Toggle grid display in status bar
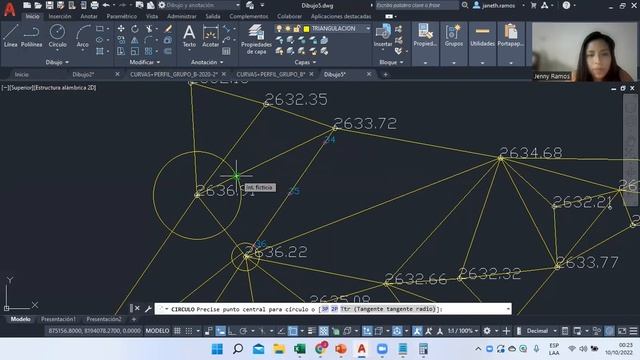The image size is (640, 360). coord(178,331)
